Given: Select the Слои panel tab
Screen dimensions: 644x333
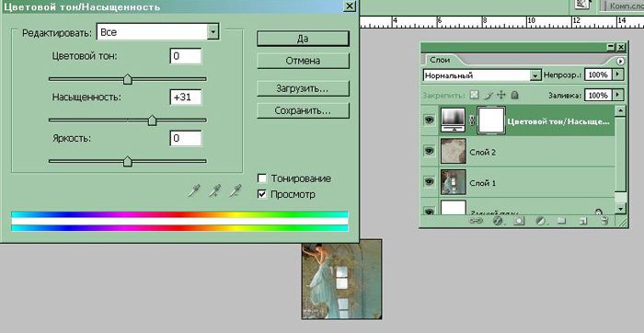Looking at the screenshot, I should coord(440,60).
